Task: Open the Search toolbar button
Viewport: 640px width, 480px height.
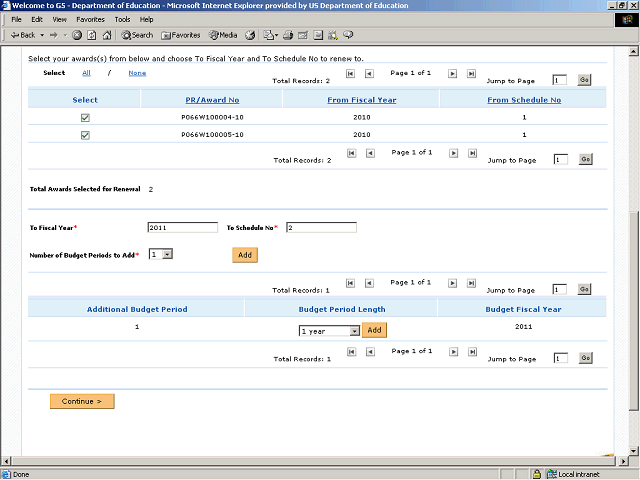Action: tap(137, 35)
